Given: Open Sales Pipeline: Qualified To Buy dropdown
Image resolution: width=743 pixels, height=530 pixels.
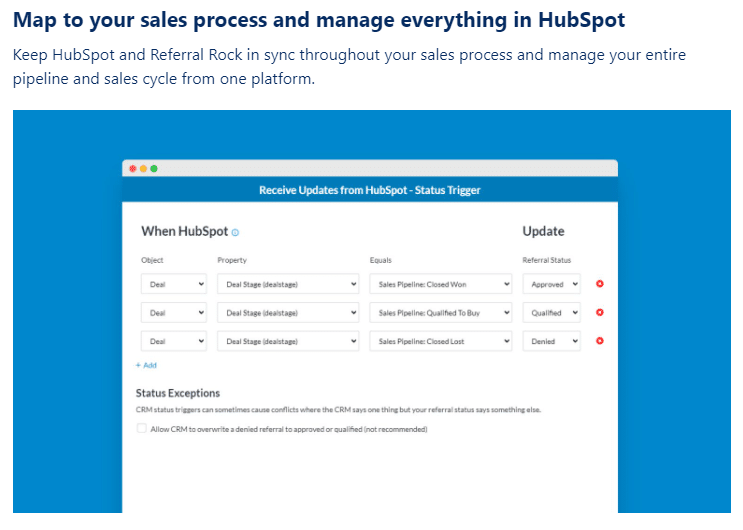Looking at the screenshot, I should tap(441, 312).
